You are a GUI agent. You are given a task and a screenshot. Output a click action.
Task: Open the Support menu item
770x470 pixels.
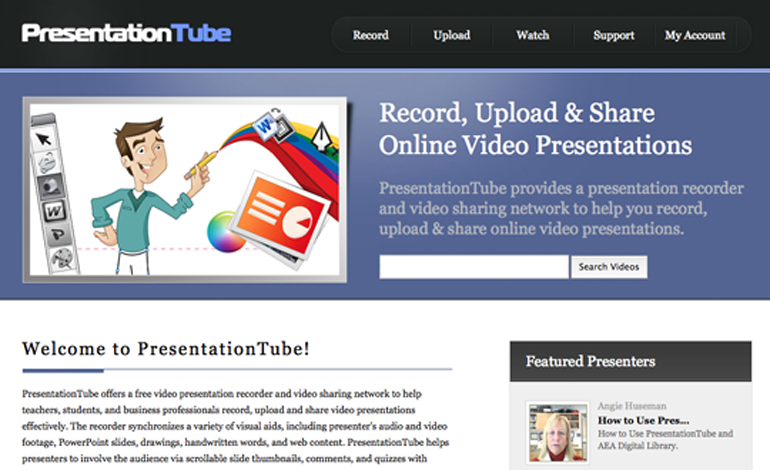tap(614, 35)
